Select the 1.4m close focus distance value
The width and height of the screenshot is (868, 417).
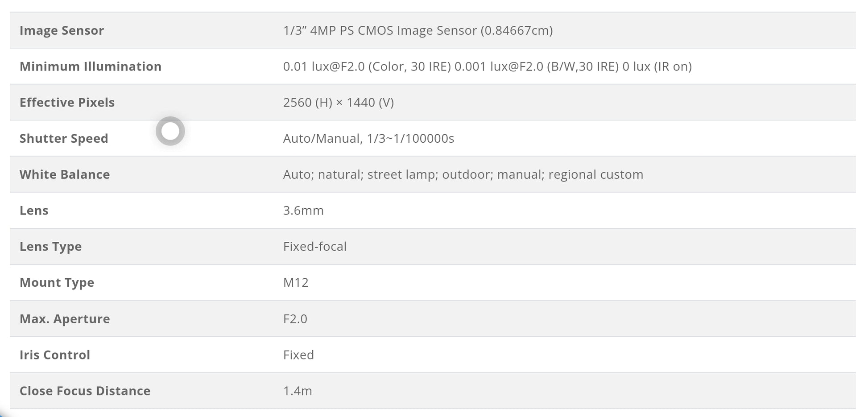[298, 391]
